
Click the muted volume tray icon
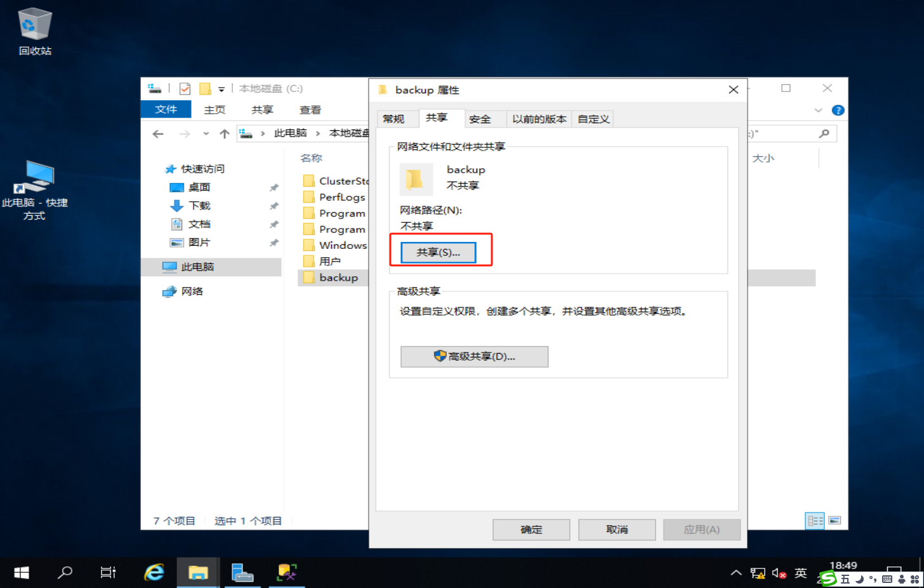779,573
